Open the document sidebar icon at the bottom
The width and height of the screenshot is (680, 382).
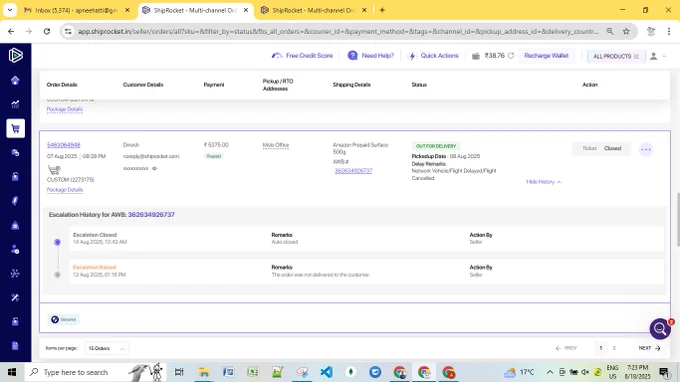point(15,346)
